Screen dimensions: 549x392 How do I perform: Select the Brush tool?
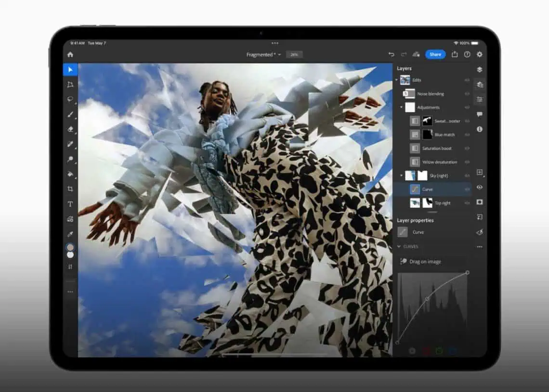(70, 114)
